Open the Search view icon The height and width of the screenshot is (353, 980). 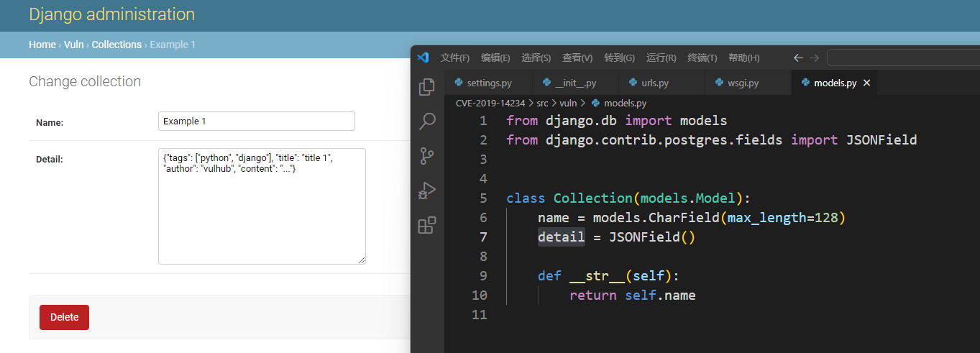[426, 121]
